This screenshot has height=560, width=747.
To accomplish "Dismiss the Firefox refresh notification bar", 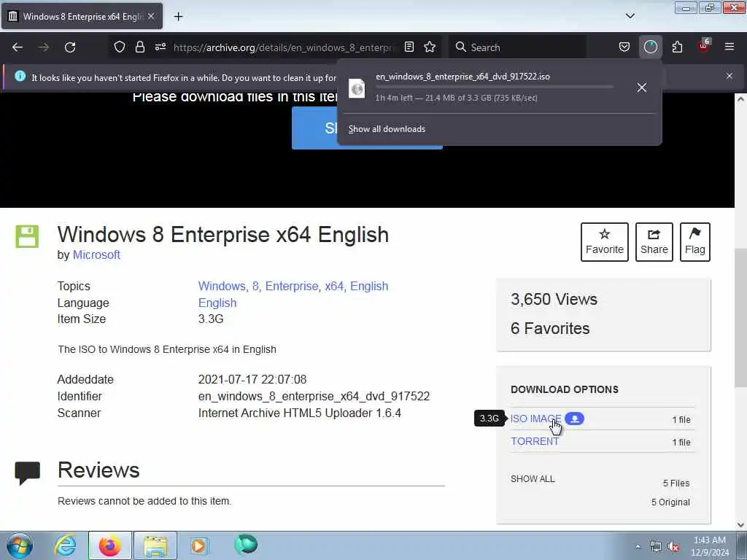I will (x=729, y=76).
